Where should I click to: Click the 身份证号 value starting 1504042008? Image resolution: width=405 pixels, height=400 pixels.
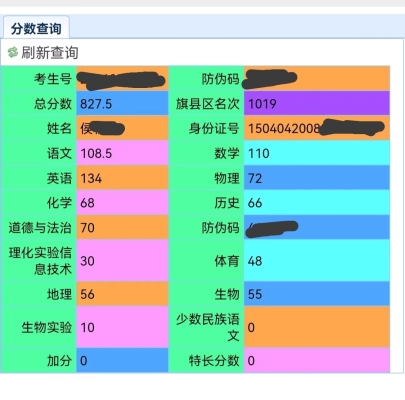(284, 128)
